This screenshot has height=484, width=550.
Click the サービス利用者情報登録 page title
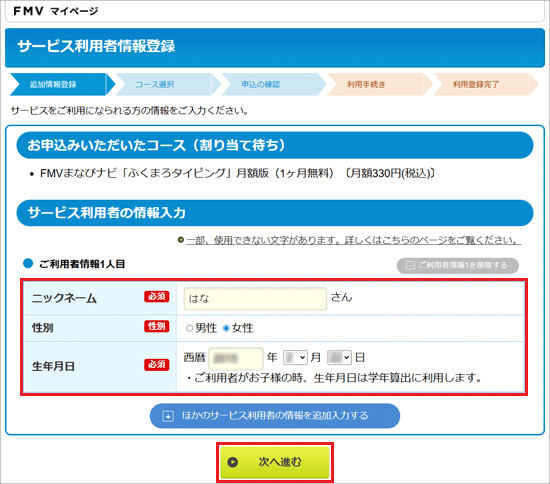(96, 46)
